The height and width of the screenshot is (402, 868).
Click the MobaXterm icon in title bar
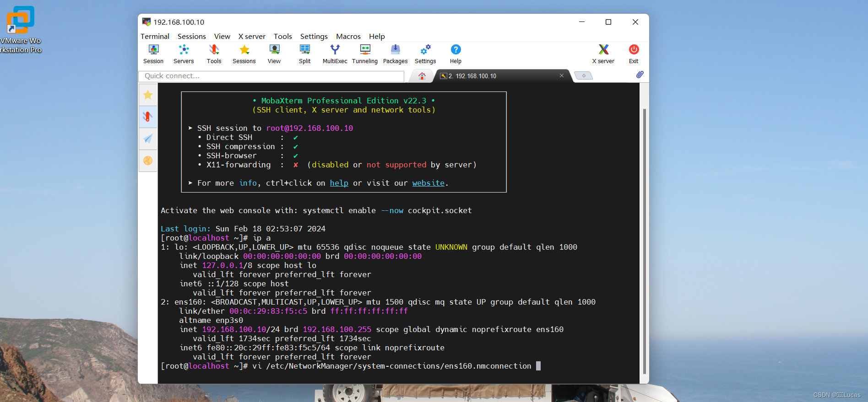(x=146, y=22)
